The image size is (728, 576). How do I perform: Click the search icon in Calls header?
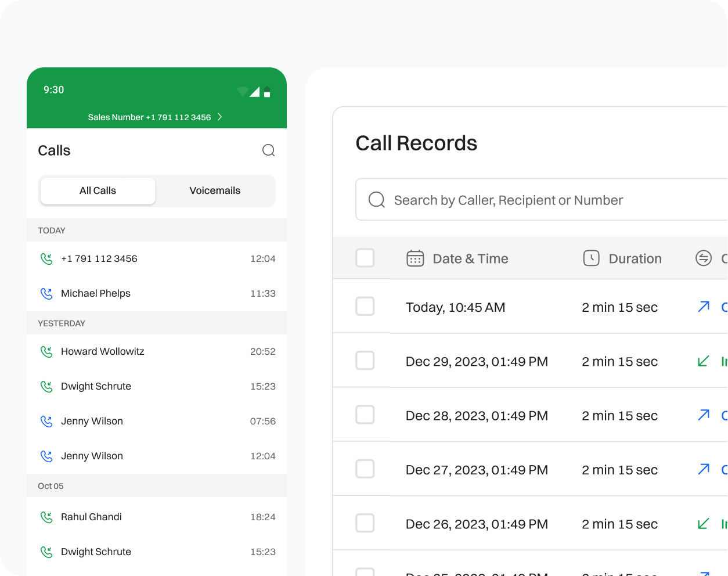coord(268,150)
